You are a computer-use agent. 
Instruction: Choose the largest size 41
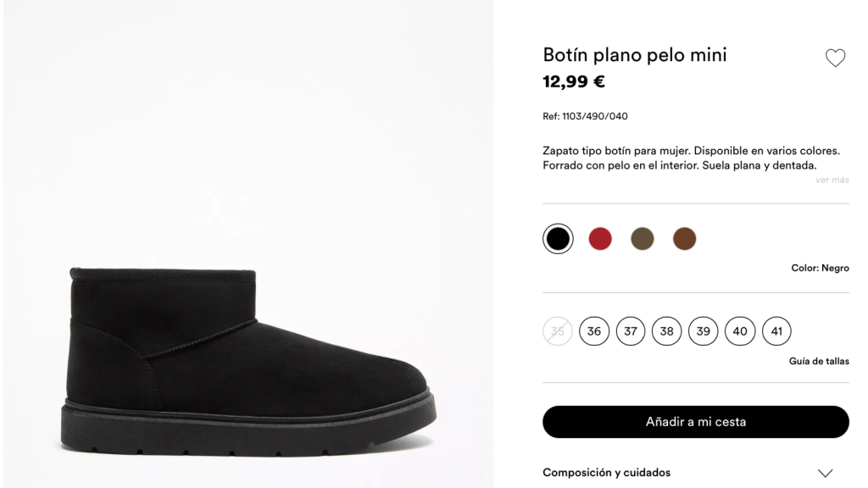776,331
